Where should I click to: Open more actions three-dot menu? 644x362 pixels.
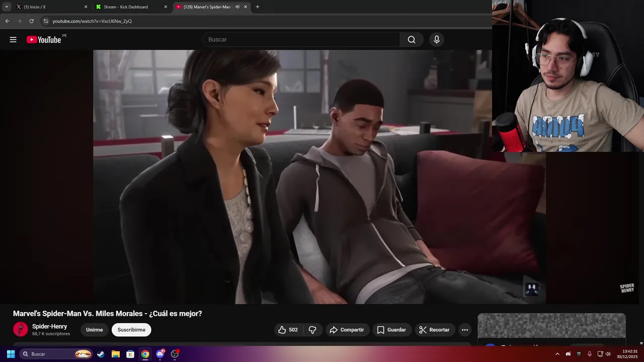point(465,330)
